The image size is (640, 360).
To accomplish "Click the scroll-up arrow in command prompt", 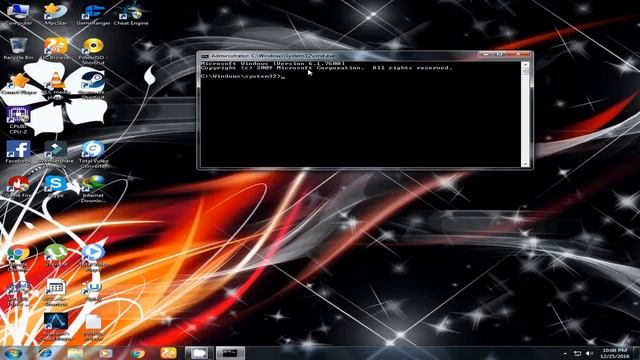I will [525, 65].
